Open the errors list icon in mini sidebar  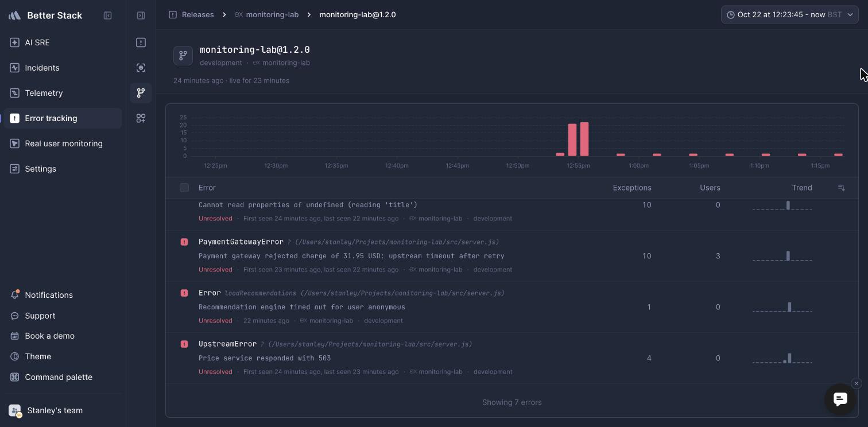tap(141, 42)
